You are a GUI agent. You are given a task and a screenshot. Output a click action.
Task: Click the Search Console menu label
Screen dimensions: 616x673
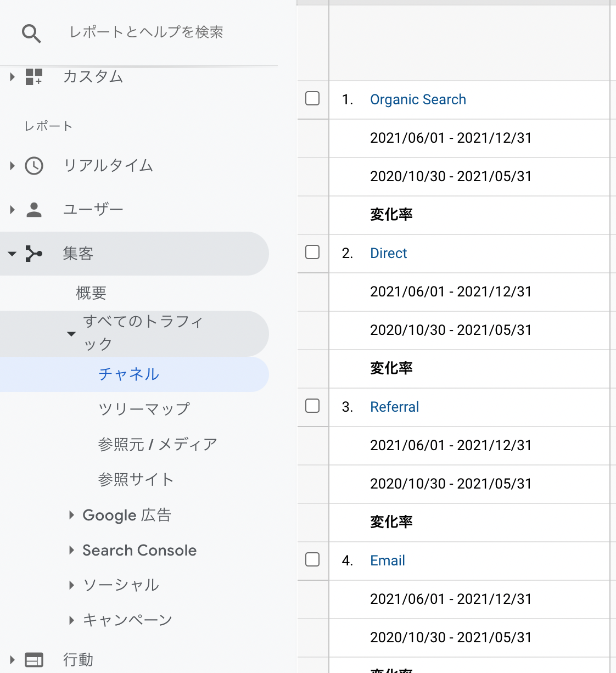[x=139, y=550]
